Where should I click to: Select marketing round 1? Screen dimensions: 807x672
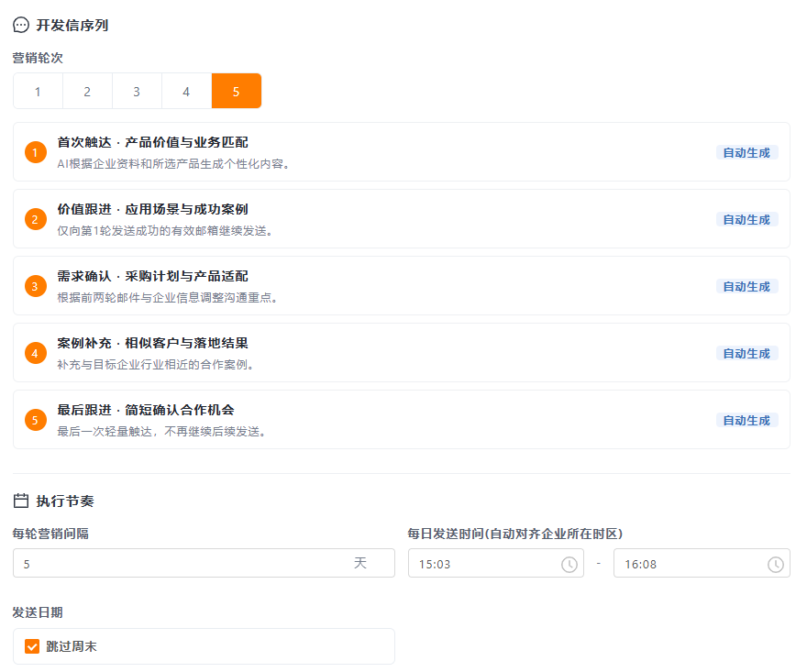coord(39,91)
